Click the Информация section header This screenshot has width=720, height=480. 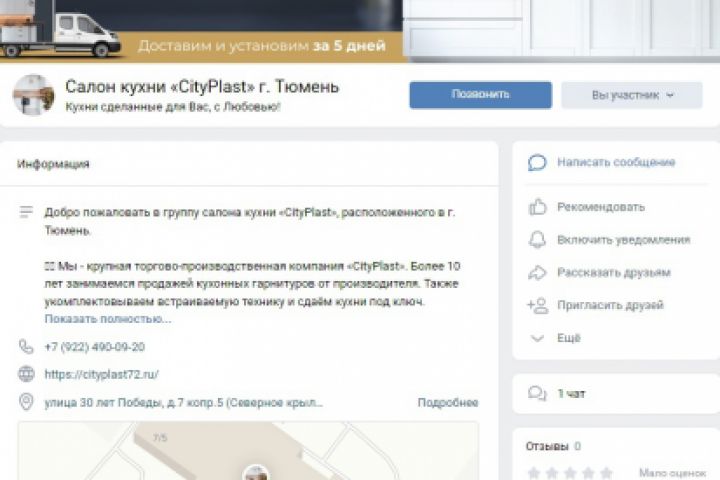(x=53, y=164)
